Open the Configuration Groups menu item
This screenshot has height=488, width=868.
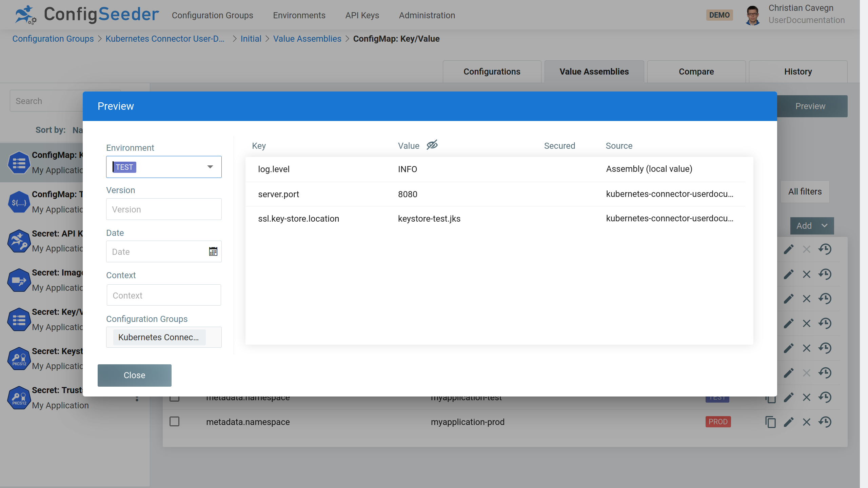coord(212,15)
